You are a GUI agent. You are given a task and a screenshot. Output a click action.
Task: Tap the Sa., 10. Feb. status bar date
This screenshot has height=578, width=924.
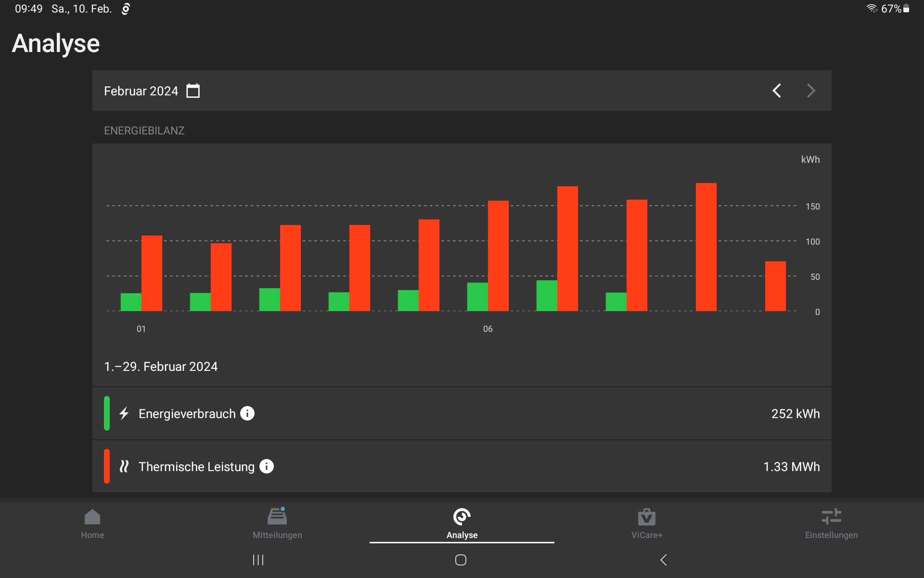[x=81, y=9]
